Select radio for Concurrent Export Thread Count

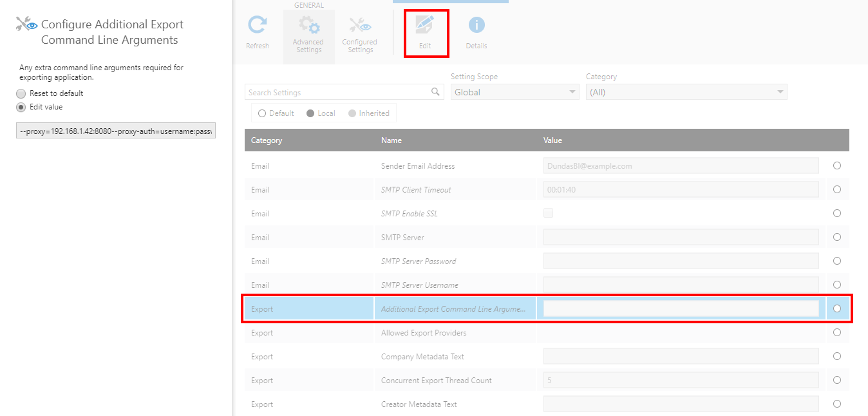point(837,380)
